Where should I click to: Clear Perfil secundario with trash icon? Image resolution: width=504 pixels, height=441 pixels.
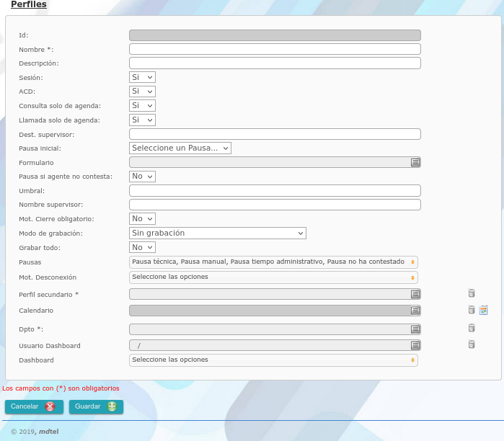472,293
